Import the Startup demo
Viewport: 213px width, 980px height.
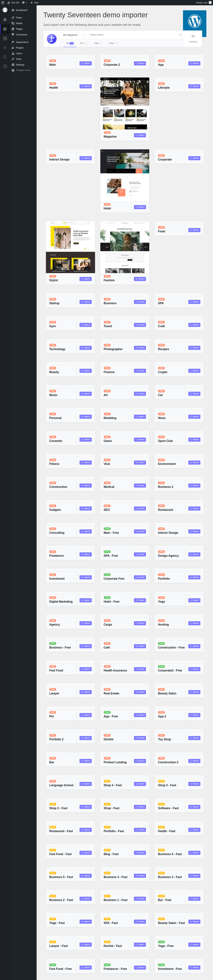(86, 302)
